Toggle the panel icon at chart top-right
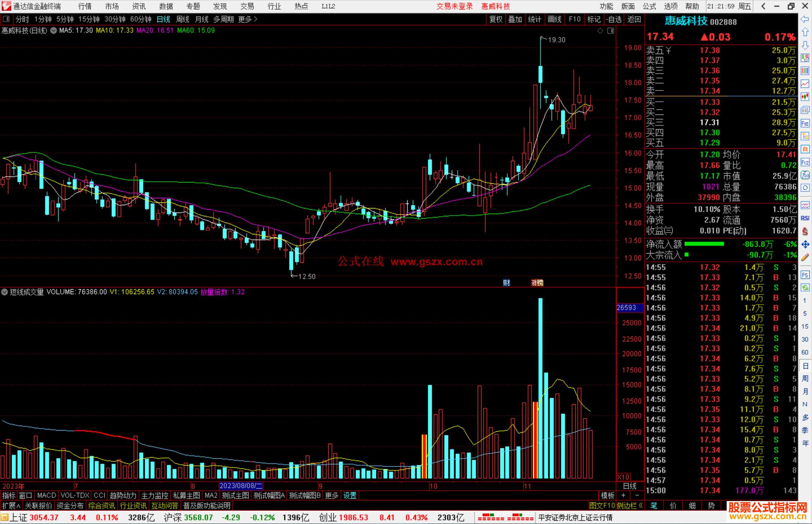This screenshot has width=812, height=524. tap(611, 31)
